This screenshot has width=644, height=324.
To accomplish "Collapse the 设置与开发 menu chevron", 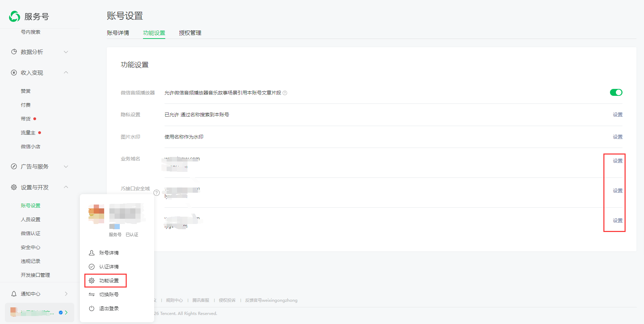I will [x=66, y=187].
